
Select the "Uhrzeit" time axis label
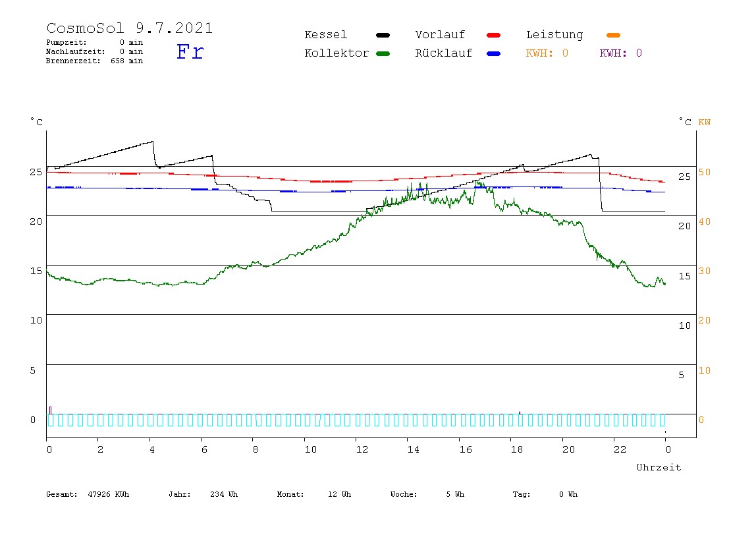coord(659,467)
